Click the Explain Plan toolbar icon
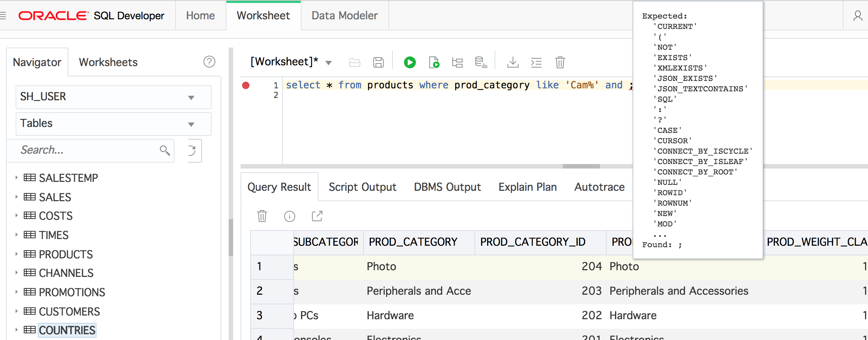 457,62
